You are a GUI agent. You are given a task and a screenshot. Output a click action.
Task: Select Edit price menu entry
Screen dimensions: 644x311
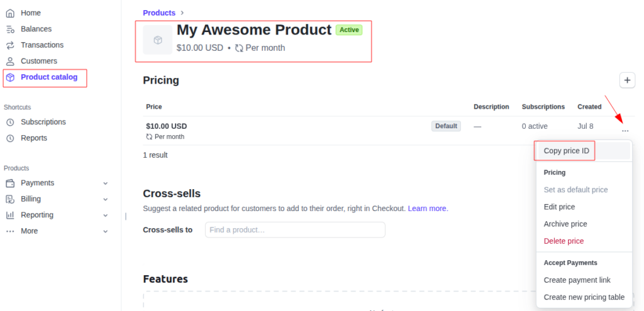coord(559,207)
